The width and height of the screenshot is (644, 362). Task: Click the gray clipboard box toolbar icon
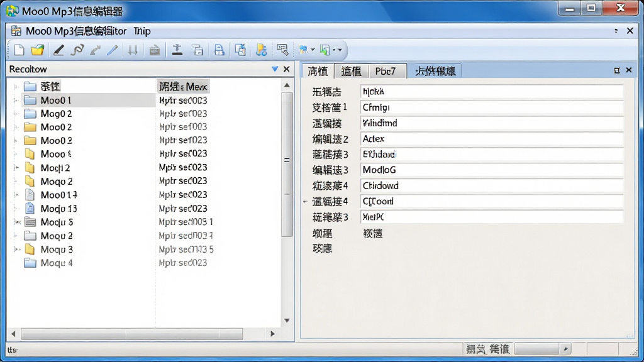point(155,50)
